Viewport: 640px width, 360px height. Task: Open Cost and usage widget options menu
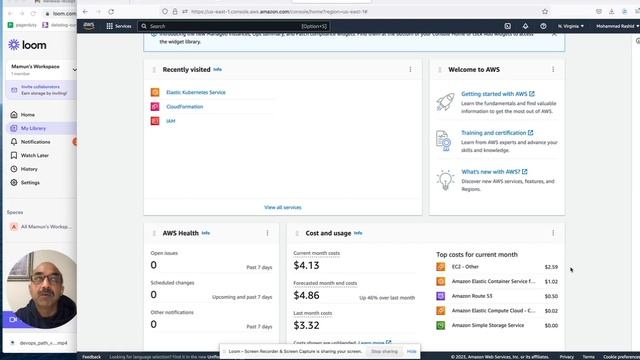pyautogui.click(x=553, y=233)
